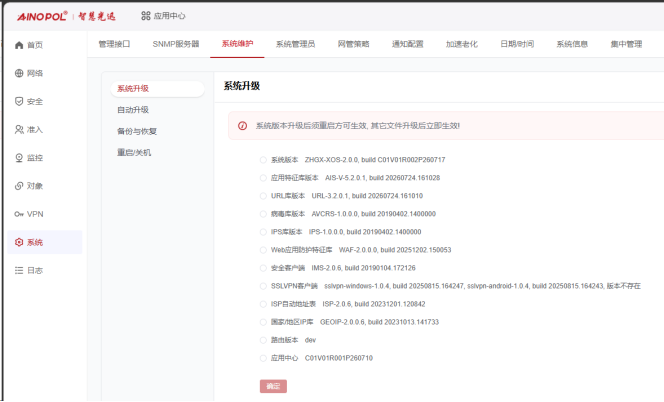Click the VPN key icon

pyautogui.click(x=19, y=214)
